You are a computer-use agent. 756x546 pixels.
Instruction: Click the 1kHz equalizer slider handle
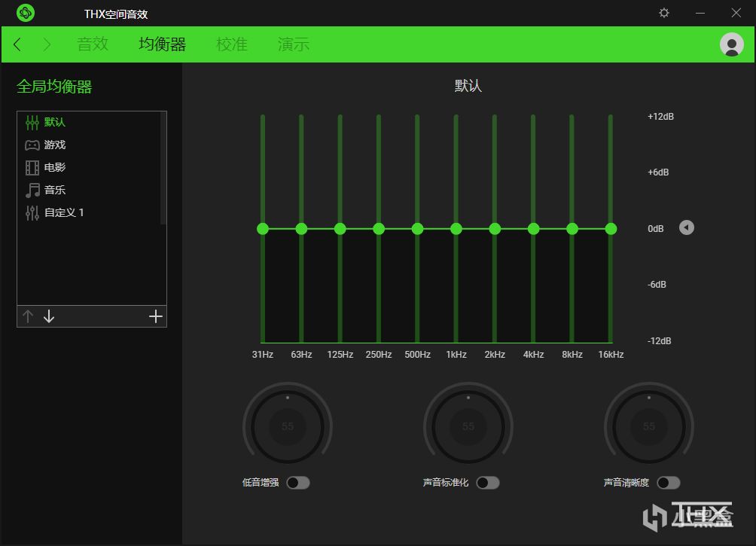click(x=456, y=228)
